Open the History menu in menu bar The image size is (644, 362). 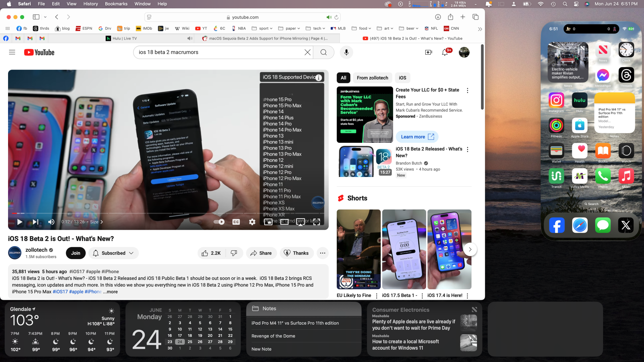pos(90,4)
